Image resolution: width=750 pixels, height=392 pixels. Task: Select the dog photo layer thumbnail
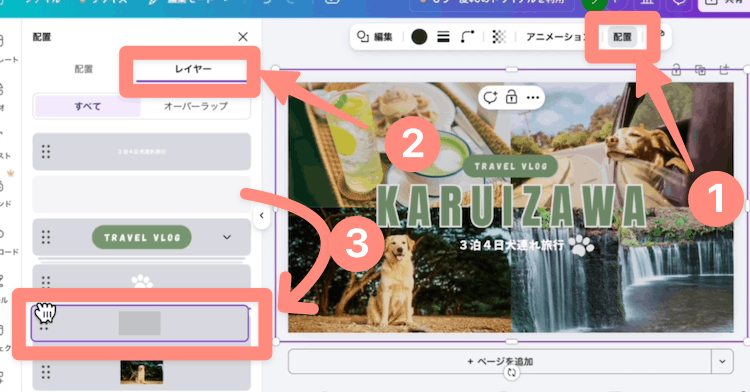142,372
